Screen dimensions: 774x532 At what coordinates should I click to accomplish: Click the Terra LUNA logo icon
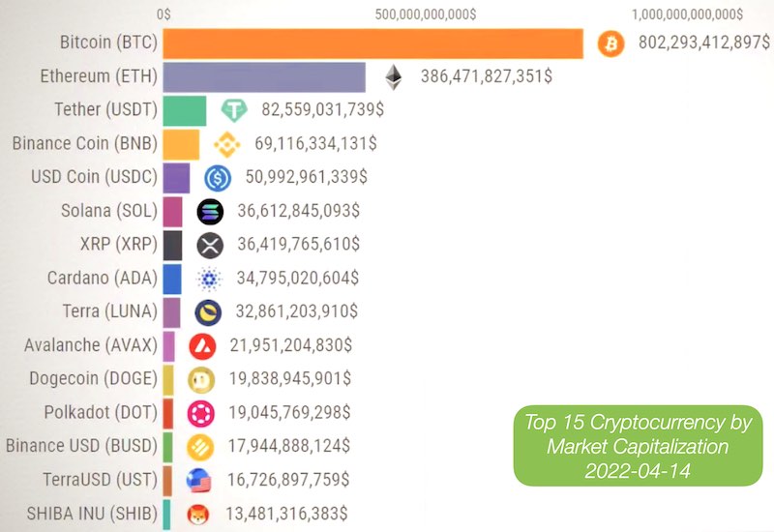208,312
